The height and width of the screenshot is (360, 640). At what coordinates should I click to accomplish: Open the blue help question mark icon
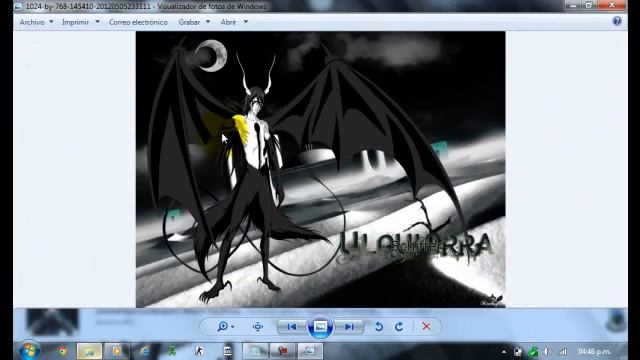pos(617,21)
